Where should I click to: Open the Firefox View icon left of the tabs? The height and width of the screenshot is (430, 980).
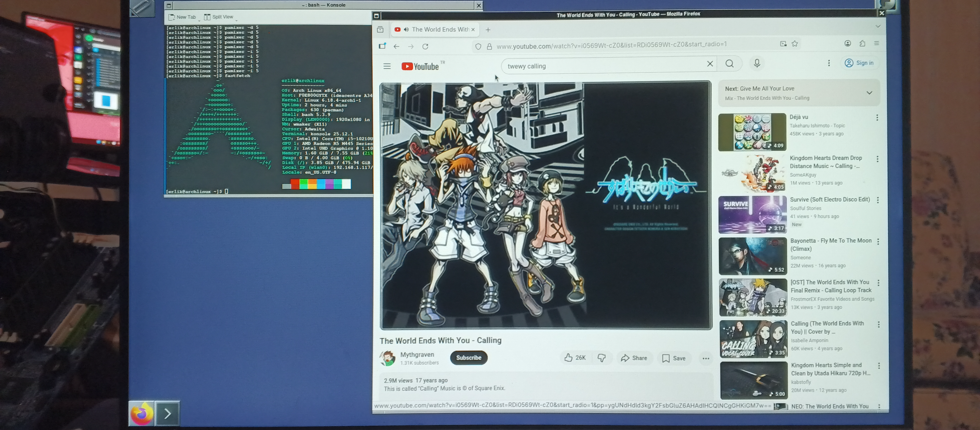click(380, 29)
